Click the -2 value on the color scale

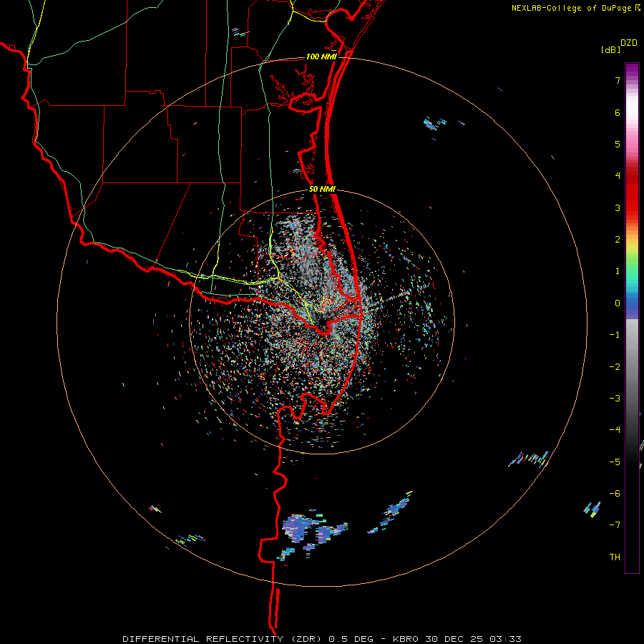(x=615, y=367)
